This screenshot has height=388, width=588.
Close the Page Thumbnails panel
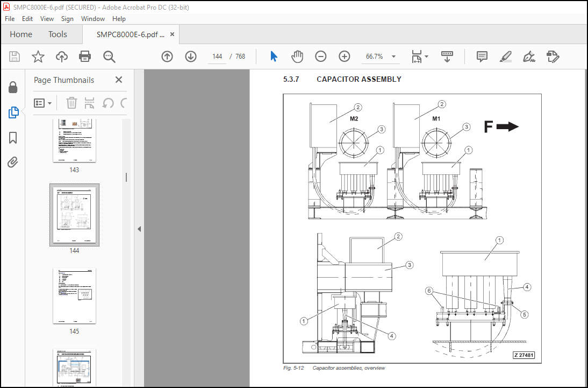[x=119, y=80]
